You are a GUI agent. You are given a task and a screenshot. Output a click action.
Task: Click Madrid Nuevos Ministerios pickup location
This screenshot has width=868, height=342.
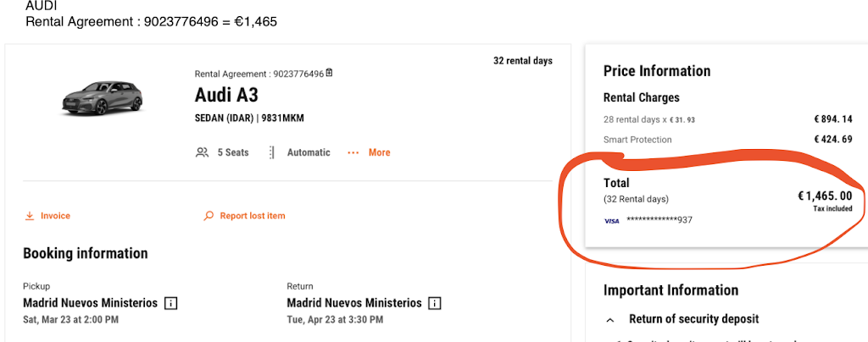pos(90,303)
